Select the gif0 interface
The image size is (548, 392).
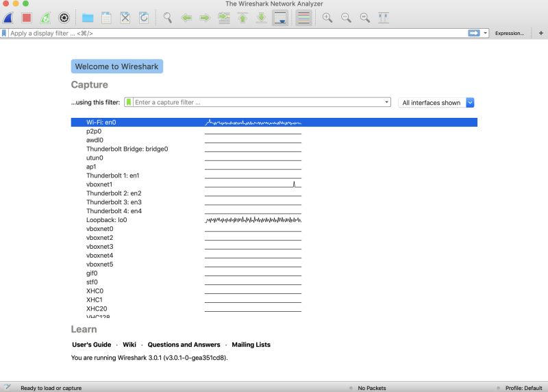pyautogui.click(x=274, y=273)
